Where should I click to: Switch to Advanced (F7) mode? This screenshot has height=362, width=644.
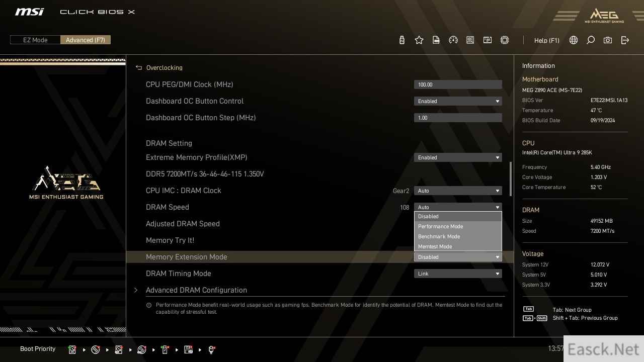click(x=86, y=40)
